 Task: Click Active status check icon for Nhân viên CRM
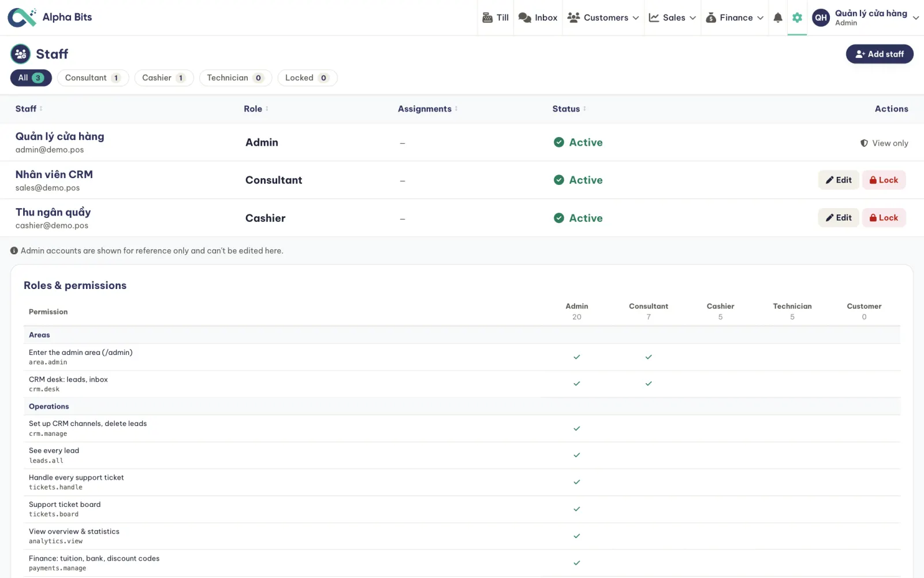tap(558, 180)
